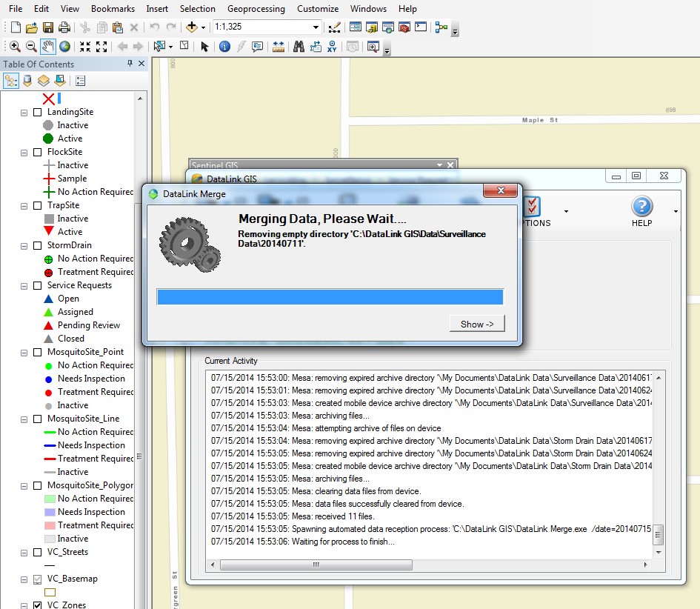Image resolution: width=700 pixels, height=609 pixels.
Task: Open the Catalog window icon
Action: click(x=371, y=27)
